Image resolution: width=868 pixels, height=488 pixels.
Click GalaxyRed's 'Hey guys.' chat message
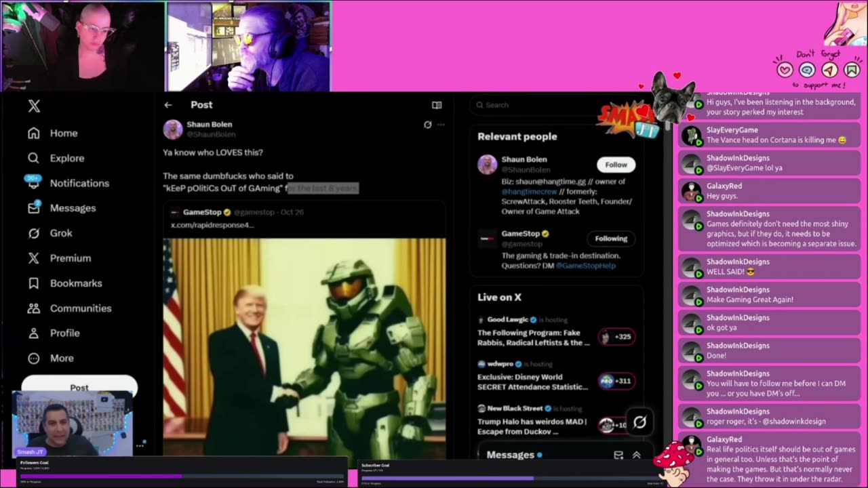770,190
